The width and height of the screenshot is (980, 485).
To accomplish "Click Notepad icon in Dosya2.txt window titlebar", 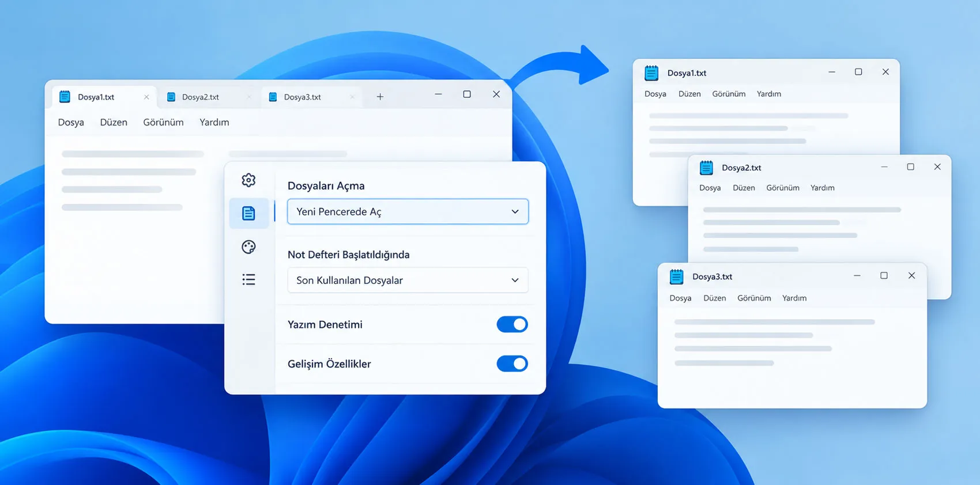I will [x=706, y=168].
